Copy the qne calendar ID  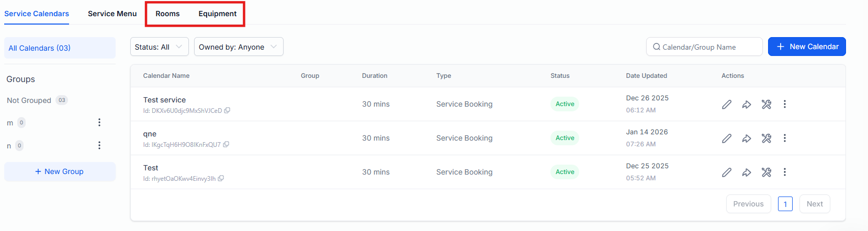click(226, 145)
